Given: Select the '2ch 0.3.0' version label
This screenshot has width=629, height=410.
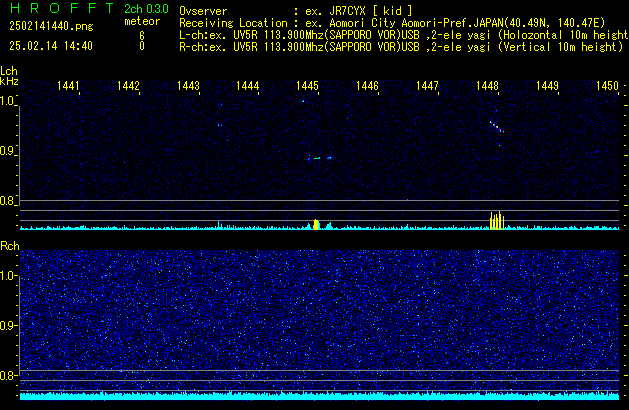Looking at the screenshot, I should pos(146,9).
